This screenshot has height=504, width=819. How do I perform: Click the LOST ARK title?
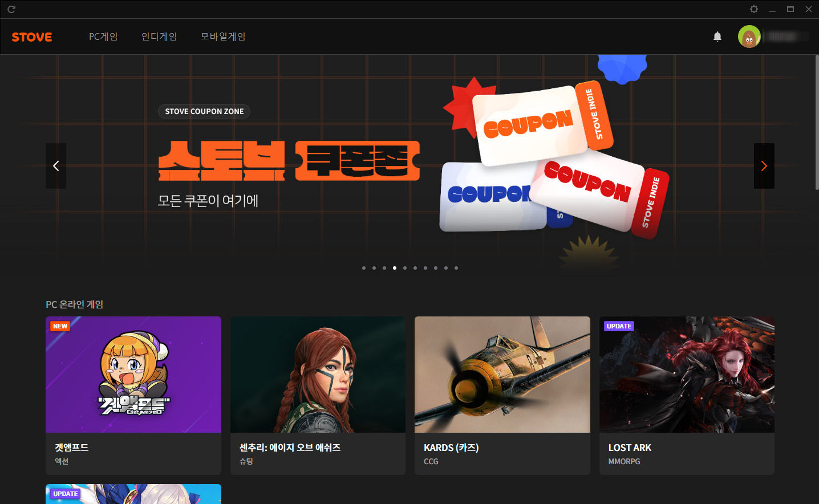[630, 448]
